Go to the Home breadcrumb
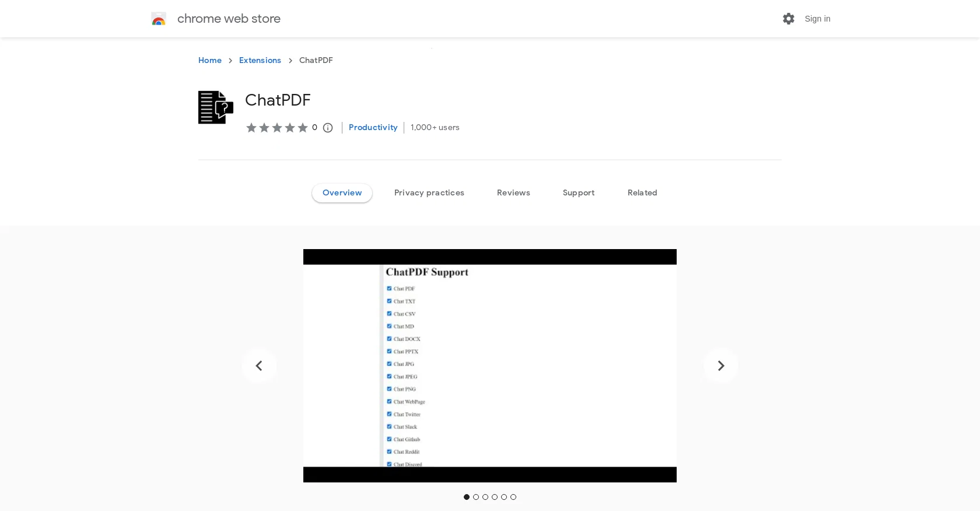 tap(210, 60)
